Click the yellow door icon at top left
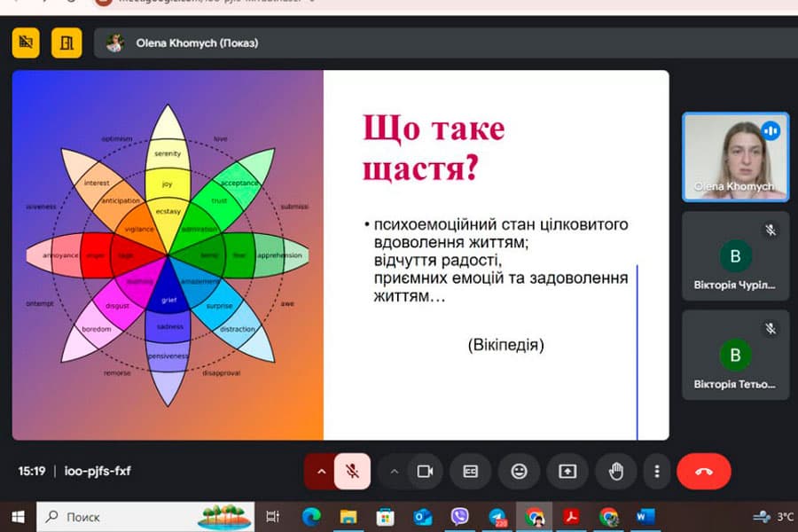 (66, 42)
